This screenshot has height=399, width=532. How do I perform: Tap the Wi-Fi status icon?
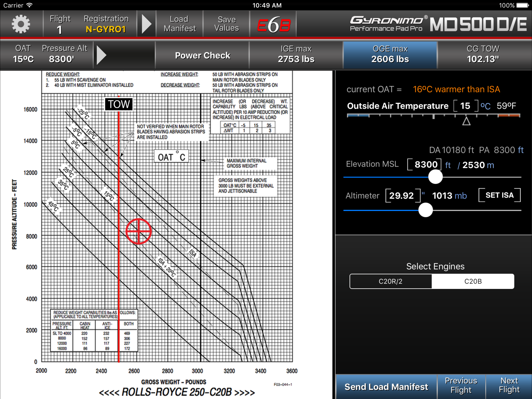[29, 5]
